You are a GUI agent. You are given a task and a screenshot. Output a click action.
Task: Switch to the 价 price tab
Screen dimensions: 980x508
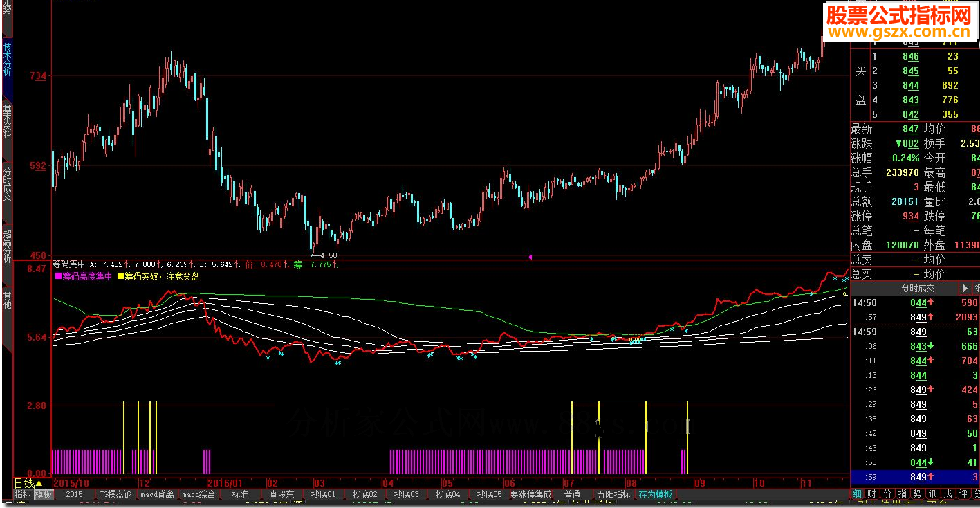[x=887, y=493]
